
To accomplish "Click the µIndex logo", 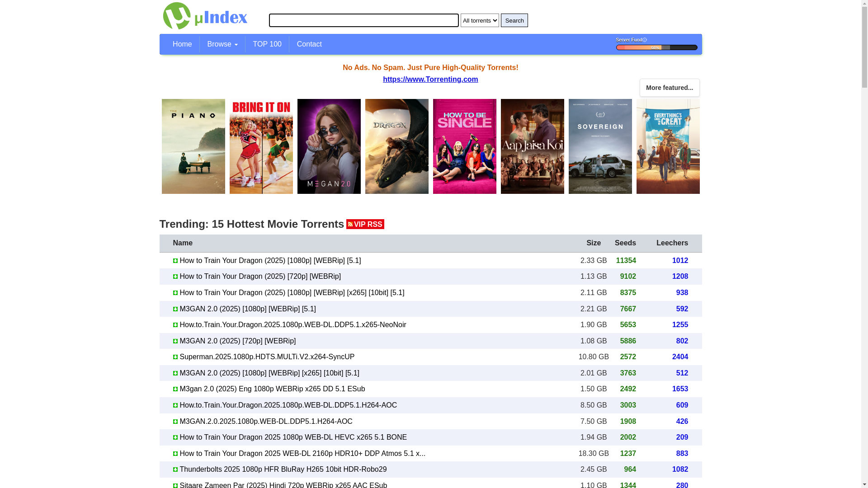I will tap(205, 16).
